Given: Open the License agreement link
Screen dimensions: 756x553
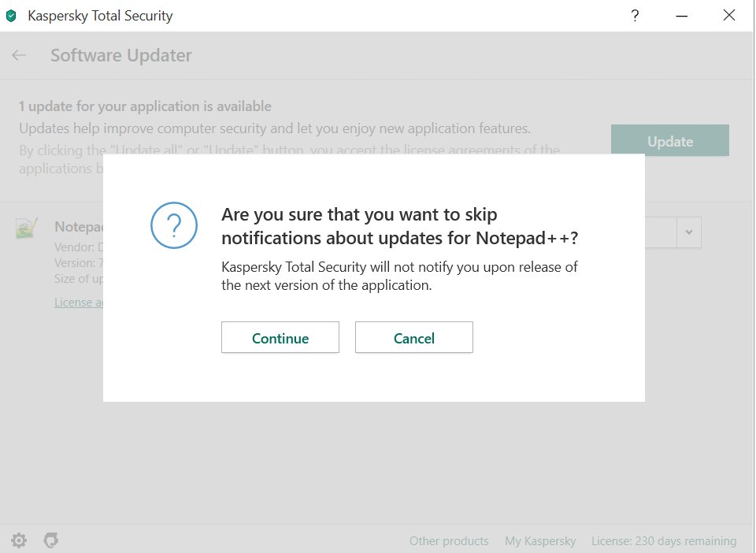Looking at the screenshot, I should 79,302.
